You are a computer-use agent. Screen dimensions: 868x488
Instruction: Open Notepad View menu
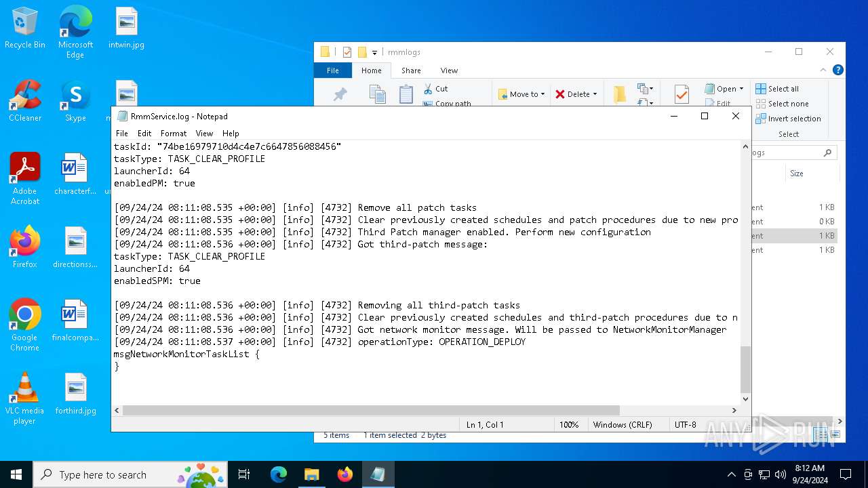[x=204, y=134]
